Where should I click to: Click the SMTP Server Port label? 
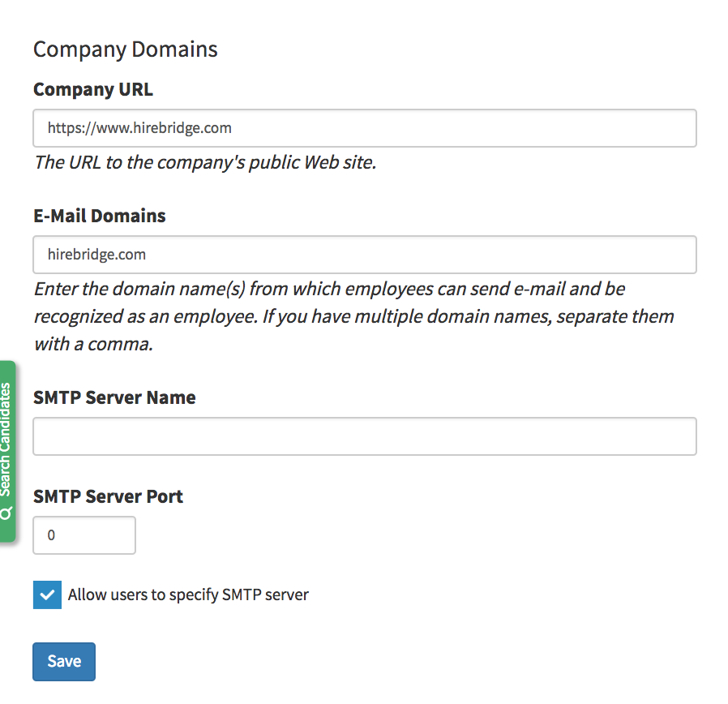click(108, 496)
